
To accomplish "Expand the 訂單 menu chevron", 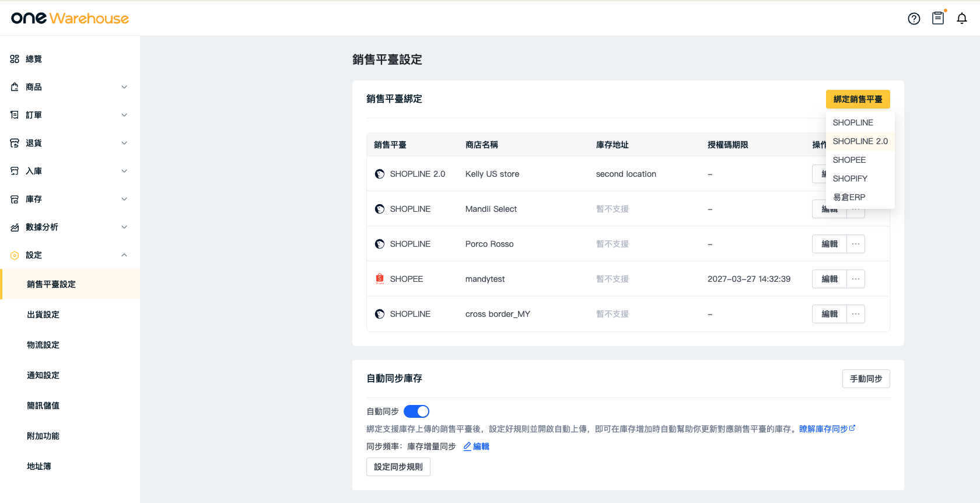I will [x=124, y=115].
